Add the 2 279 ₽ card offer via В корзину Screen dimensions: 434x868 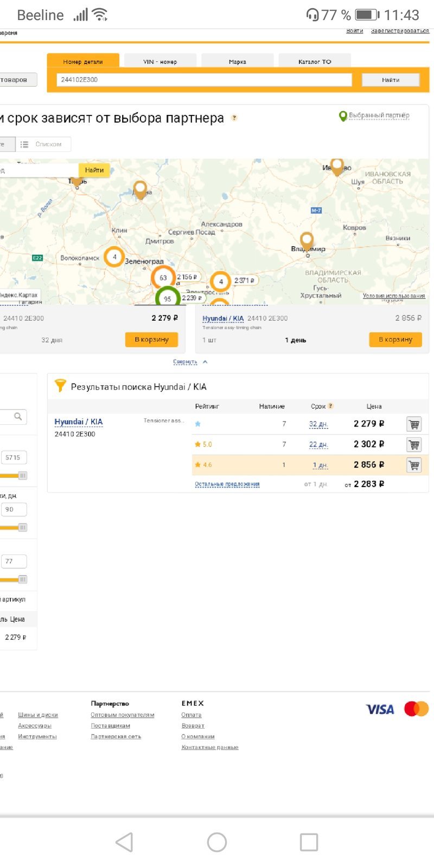pyautogui.click(x=152, y=340)
